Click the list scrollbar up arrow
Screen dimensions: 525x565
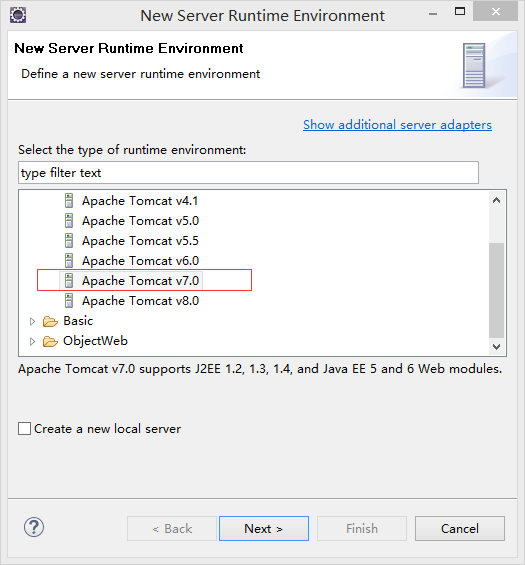[497, 200]
